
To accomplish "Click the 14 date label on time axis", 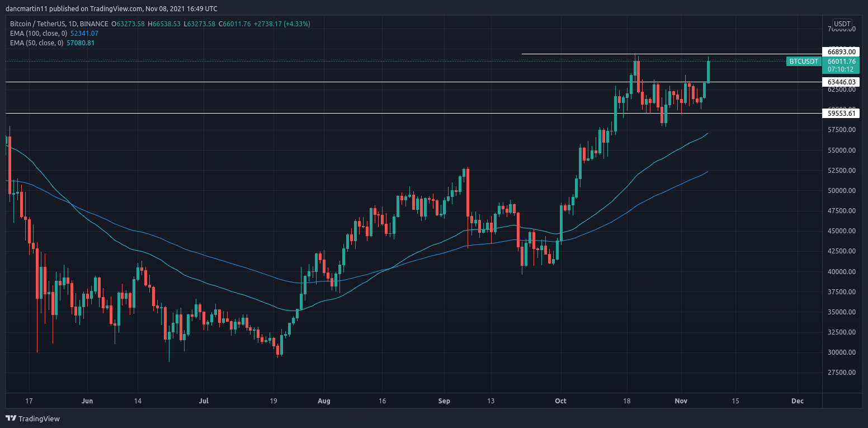I will (x=138, y=401).
